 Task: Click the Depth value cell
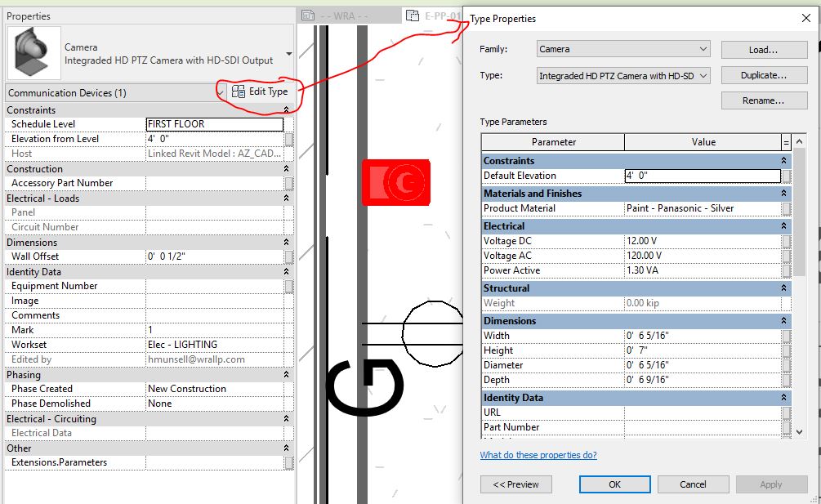[x=703, y=380]
